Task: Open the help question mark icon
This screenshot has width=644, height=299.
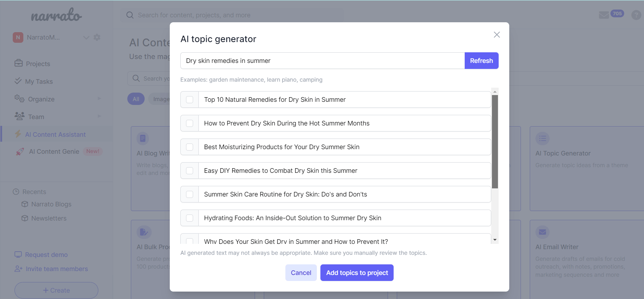Action: pyautogui.click(x=636, y=15)
